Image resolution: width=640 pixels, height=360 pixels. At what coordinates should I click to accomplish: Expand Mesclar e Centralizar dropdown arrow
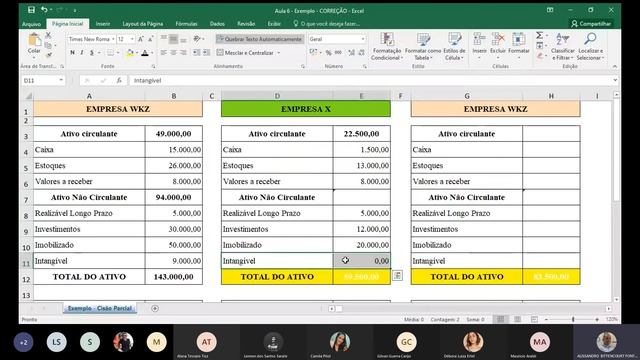coord(279,53)
